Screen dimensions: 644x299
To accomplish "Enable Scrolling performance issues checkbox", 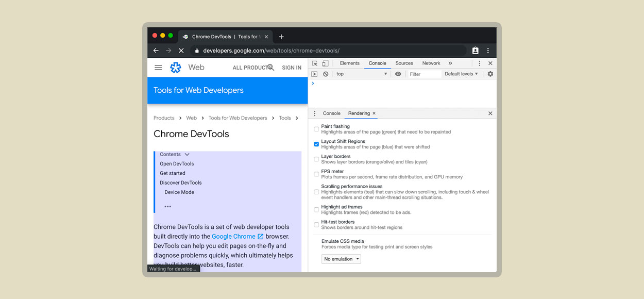I will [316, 192].
